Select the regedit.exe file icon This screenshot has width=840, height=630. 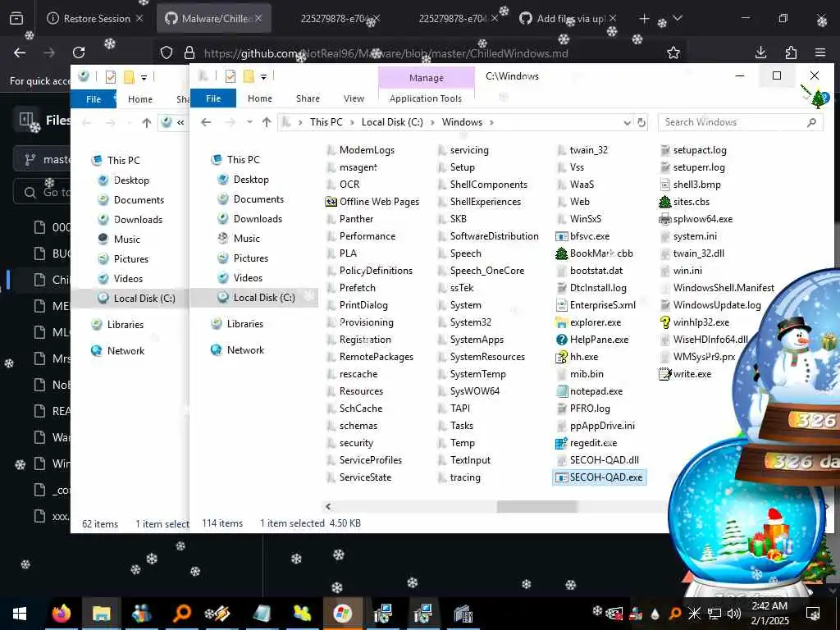(561, 443)
